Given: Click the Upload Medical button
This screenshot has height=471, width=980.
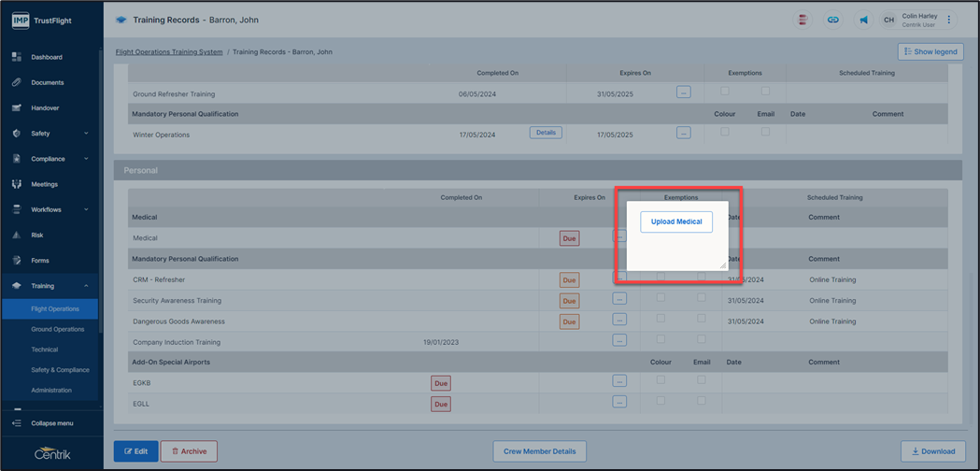Looking at the screenshot, I should [x=676, y=221].
